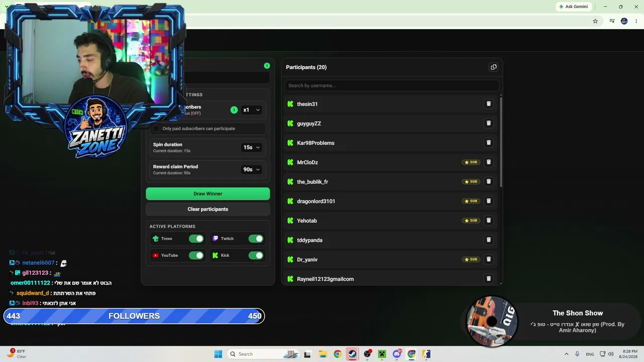Toggle the Trovo platform switch
The width and height of the screenshot is (644, 362).
[x=196, y=239]
